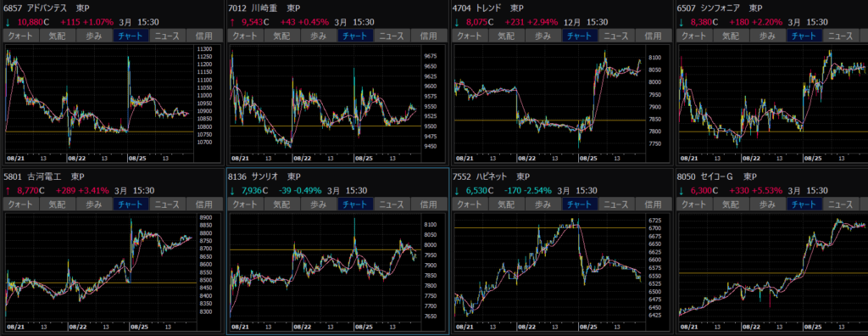
Task: Open the ニュース tab for ハピネット
Action: pyautogui.click(x=616, y=204)
